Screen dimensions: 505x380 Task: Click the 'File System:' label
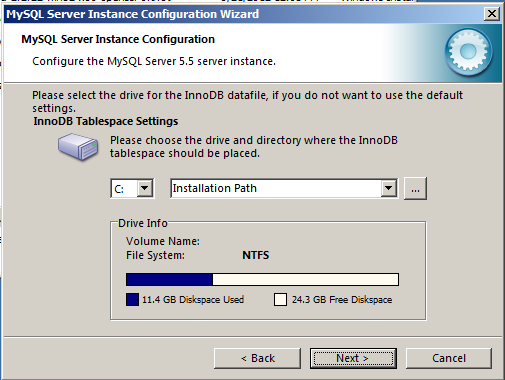click(x=155, y=255)
